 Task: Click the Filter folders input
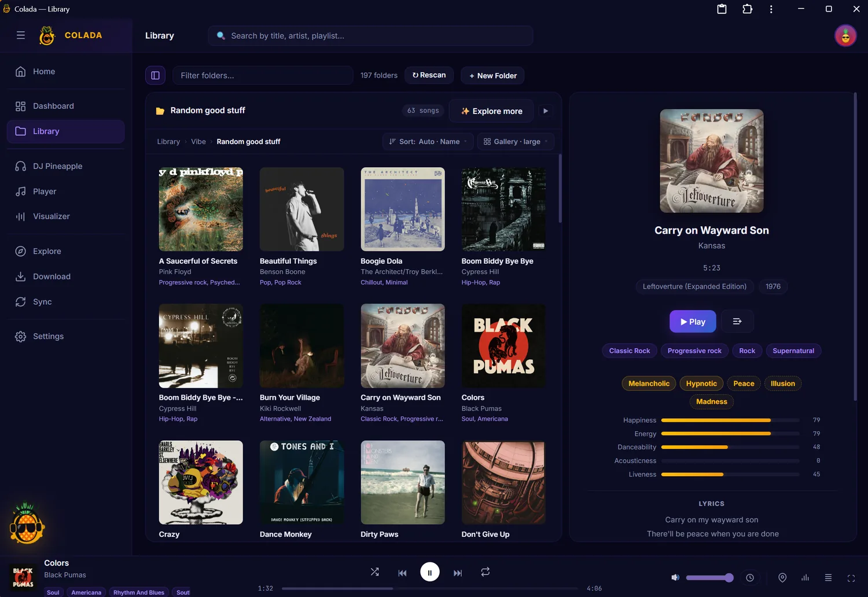pos(263,75)
